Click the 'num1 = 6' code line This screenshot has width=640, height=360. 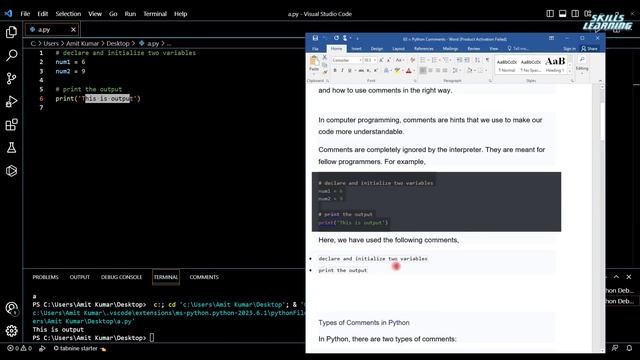70,62
